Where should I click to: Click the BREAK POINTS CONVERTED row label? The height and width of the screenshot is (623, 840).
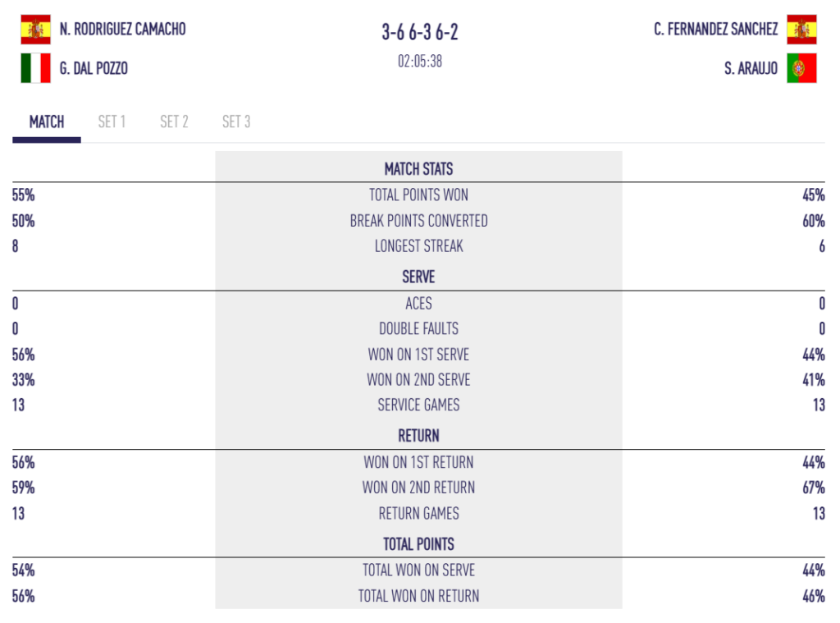(x=418, y=220)
